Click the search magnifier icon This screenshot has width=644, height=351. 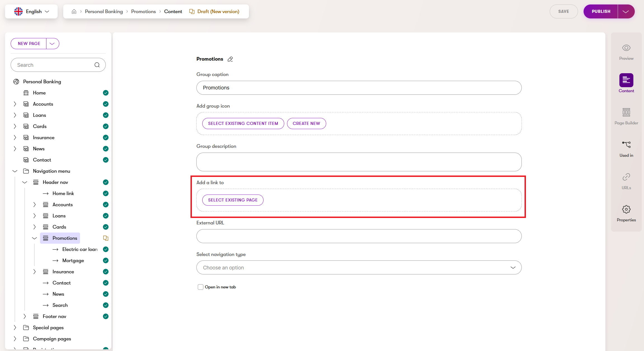[97, 65]
